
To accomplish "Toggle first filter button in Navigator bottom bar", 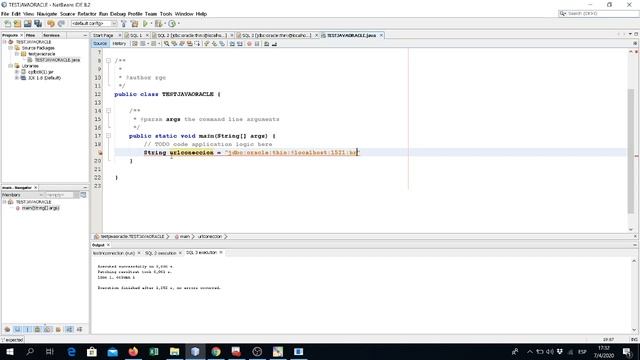I will [x=7, y=329].
